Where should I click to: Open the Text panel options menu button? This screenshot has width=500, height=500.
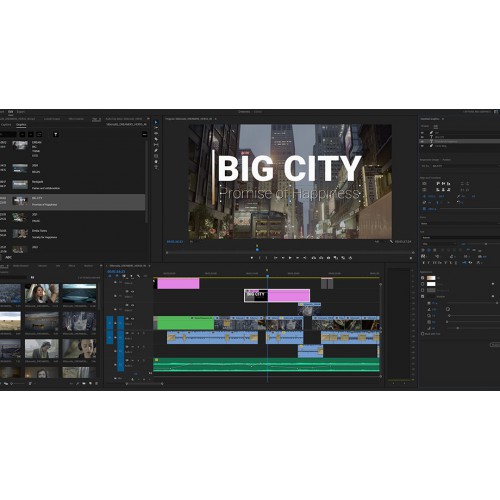click(144, 134)
